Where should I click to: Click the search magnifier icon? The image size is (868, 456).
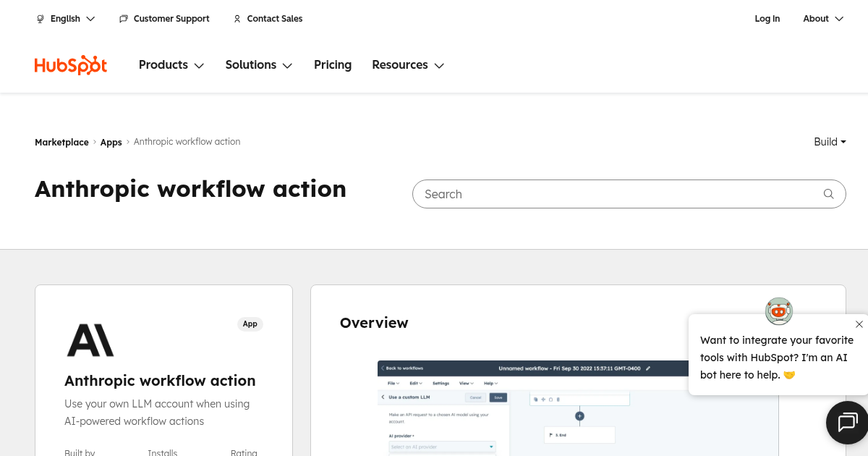click(829, 194)
